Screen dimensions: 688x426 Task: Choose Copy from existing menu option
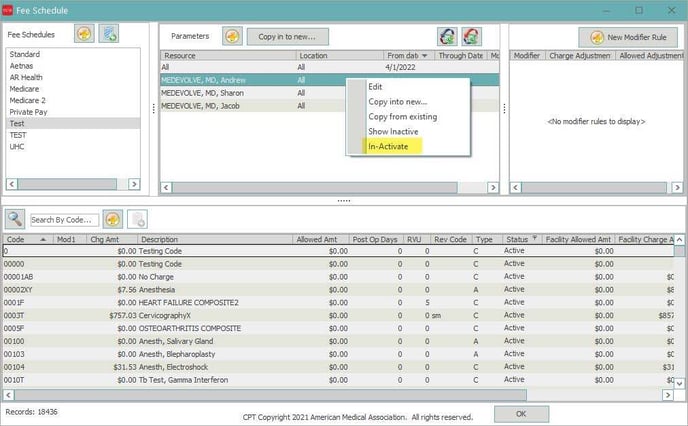tap(402, 116)
